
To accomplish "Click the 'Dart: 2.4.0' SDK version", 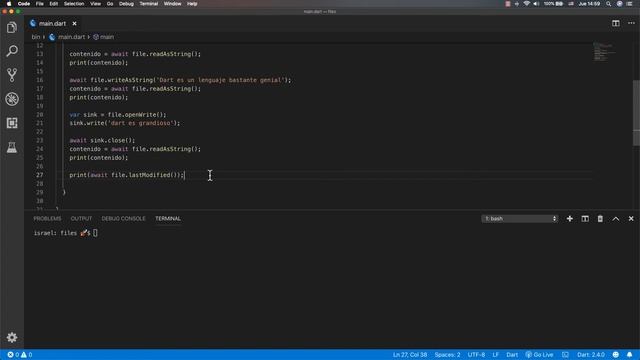I will tap(591, 355).
